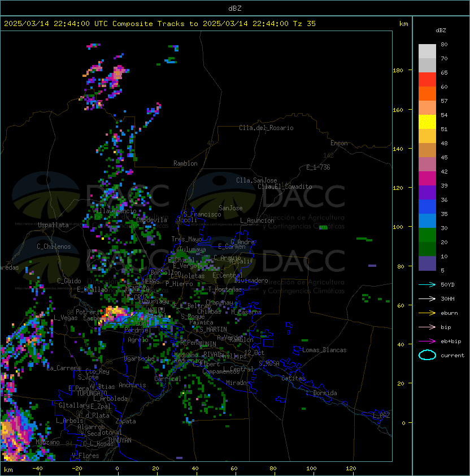Click the 'Divisadero' map label
470x476 pixels.
pyautogui.click(x=251, y=280)
